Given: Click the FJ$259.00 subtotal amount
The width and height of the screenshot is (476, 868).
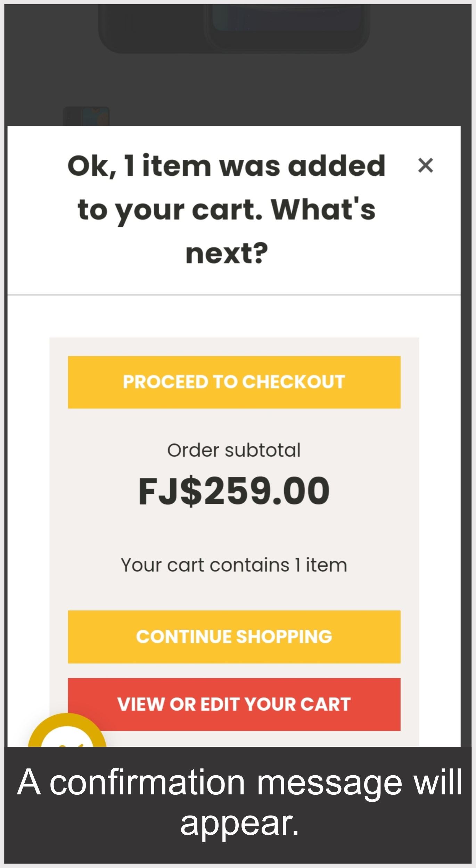Looking at the screenshot, I should click(x=234, y=491).
